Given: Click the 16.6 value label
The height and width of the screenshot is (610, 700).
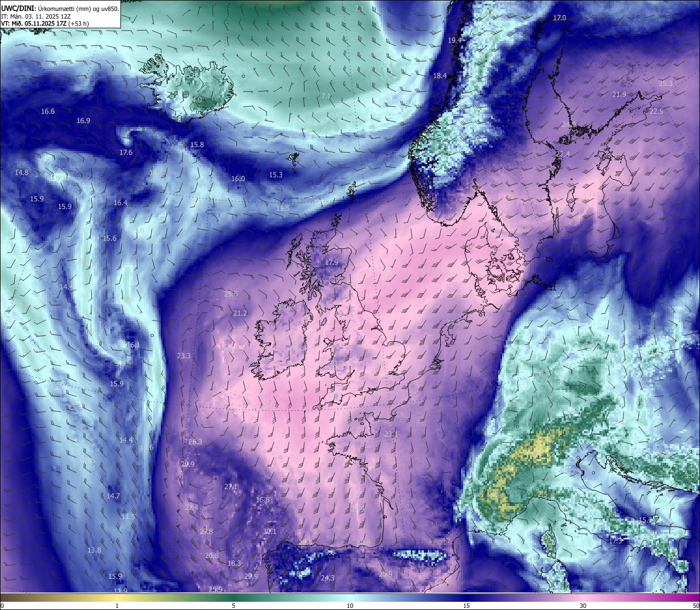Looking at the screenshot, I should [x=48, y=112].
